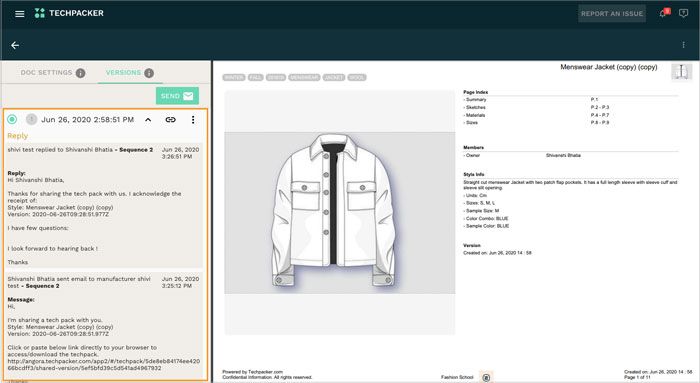Screen dimensions: 700x383
Task: Click the Summary row in Page Index
Action: pyautogui.click(x=571, y=100)
